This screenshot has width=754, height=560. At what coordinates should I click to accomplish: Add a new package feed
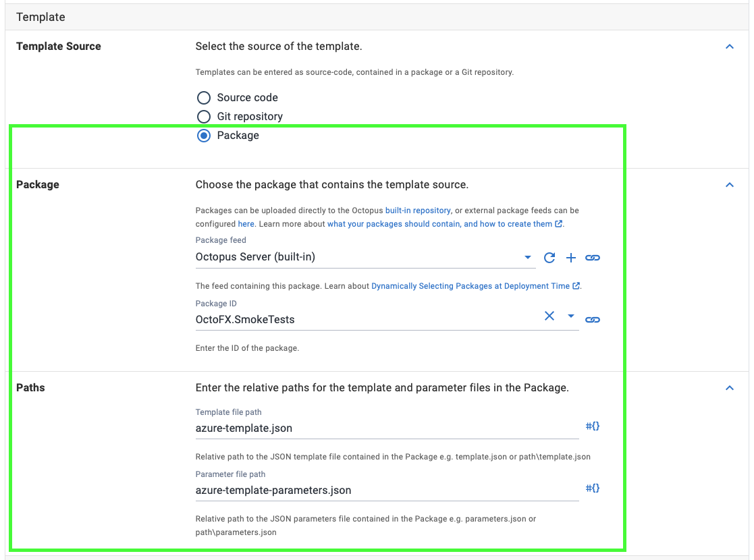(x=571, y=257)
